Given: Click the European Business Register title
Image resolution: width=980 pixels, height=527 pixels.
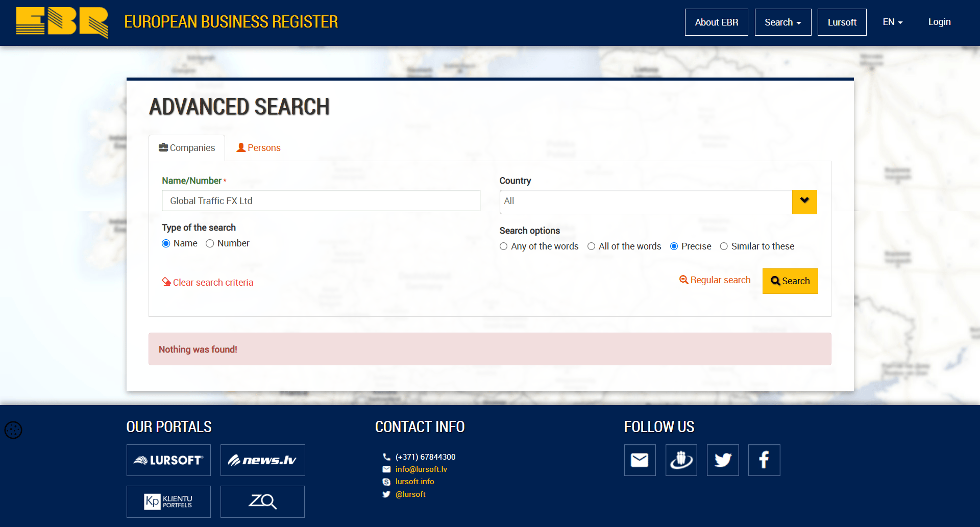Looking at the screenshot, I should click(x=231, y=22).
